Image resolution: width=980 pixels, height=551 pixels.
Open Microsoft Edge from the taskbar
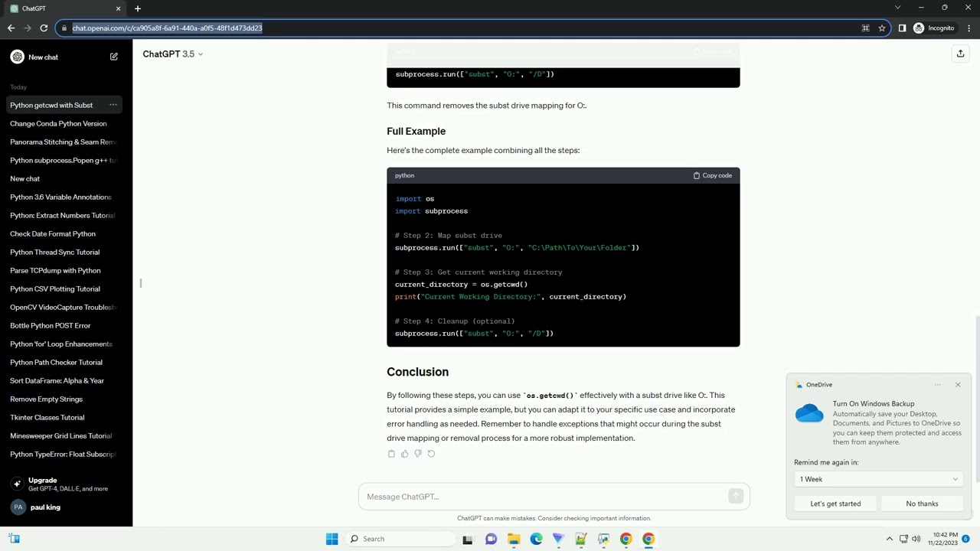(x=536, y=539)
